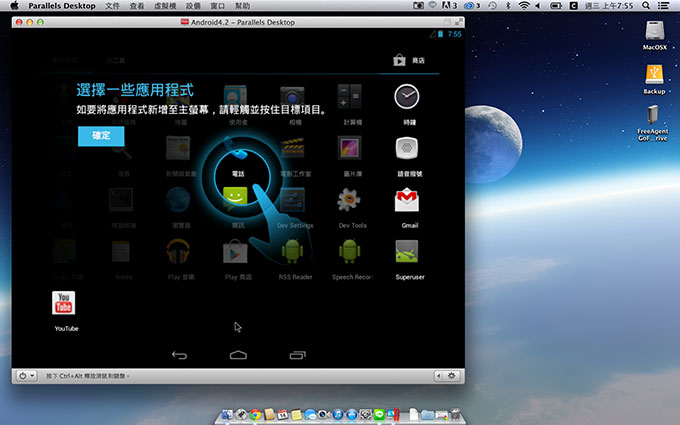Click the volume speaker menu icon

click(538, 6)
